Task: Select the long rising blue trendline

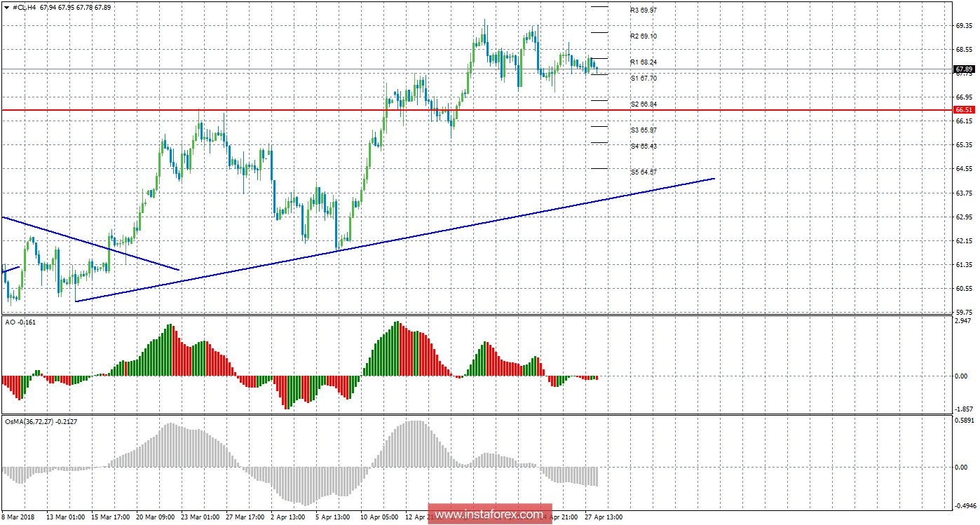Action: tap(395, 240)
